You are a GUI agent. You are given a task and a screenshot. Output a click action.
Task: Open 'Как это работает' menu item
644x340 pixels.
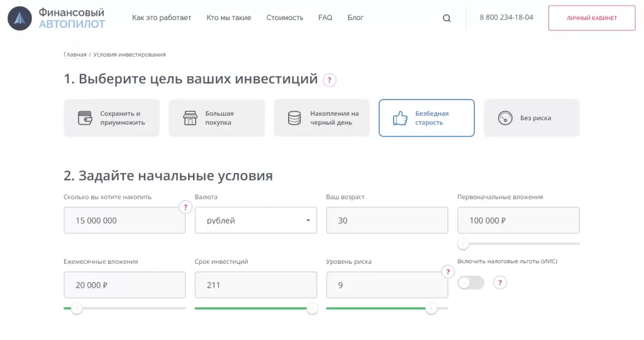(x=162, y=18)
